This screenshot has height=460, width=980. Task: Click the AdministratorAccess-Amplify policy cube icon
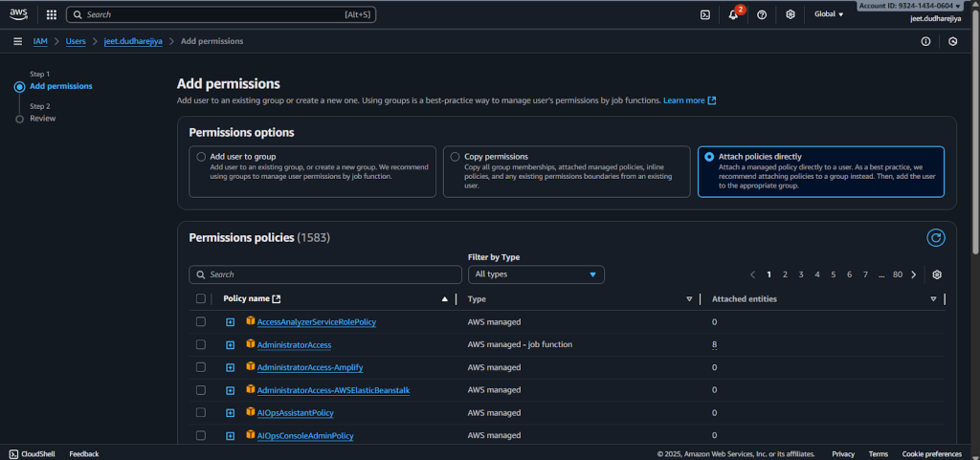[251, 366]
